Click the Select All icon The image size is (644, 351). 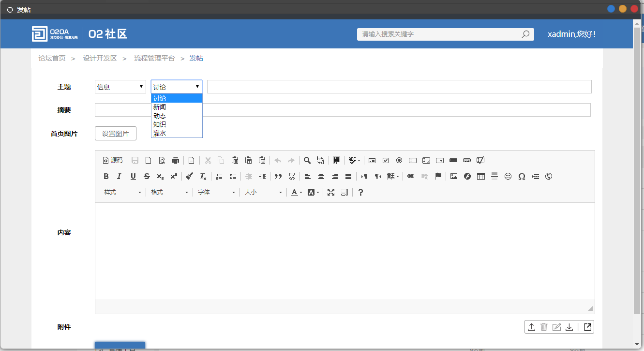[337, 160]
